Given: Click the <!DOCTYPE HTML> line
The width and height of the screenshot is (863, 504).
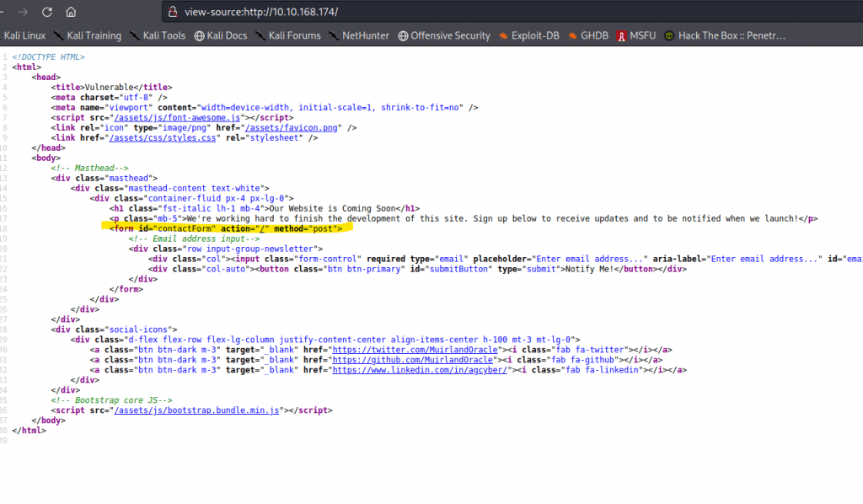Looking at the screenshot, I should tap(48, 57).
